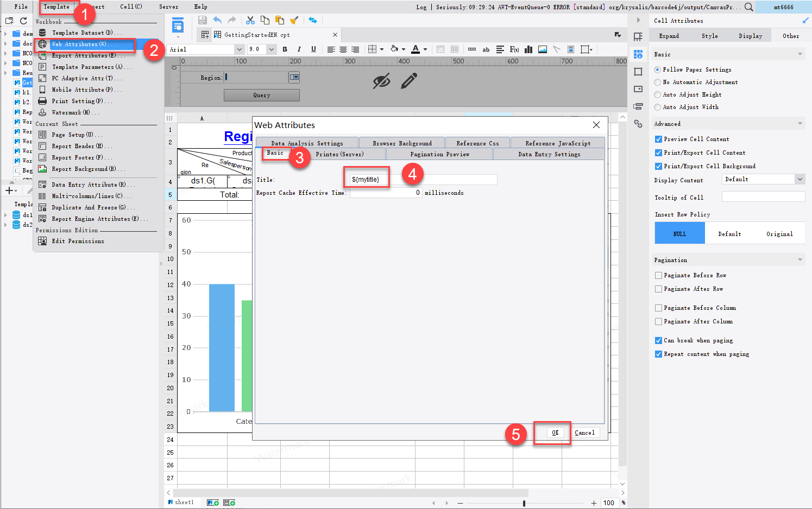Screen dimensions: 812x509
Task: Switch to the Reference JavaScript tab
Action: [x=557, y=143]
